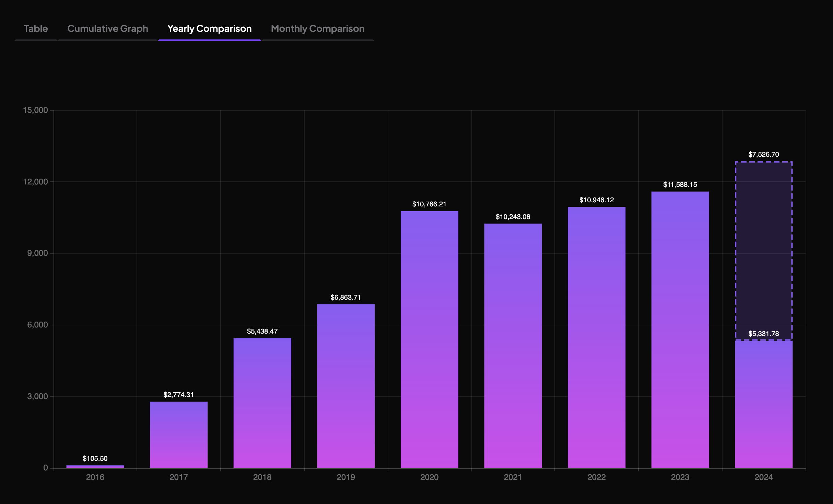Select the Yearly Comparison tab

(209, 28)
